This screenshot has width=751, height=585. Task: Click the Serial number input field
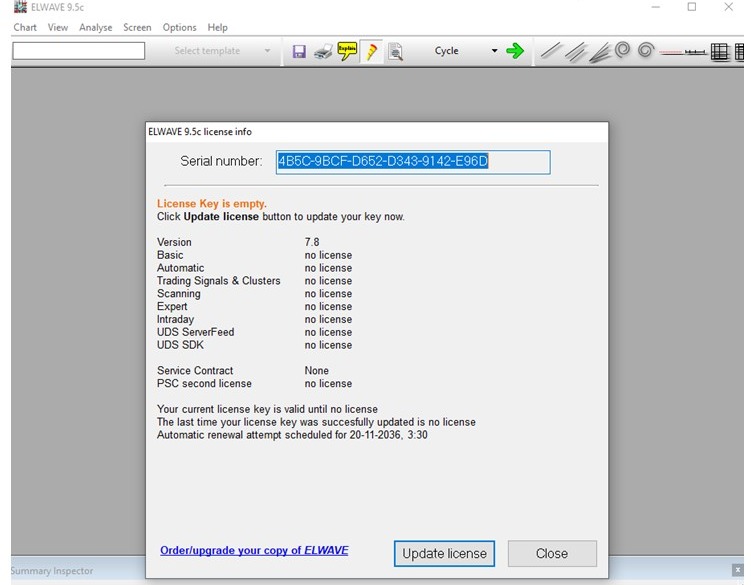pyautogui.click(x=413, y=162)
